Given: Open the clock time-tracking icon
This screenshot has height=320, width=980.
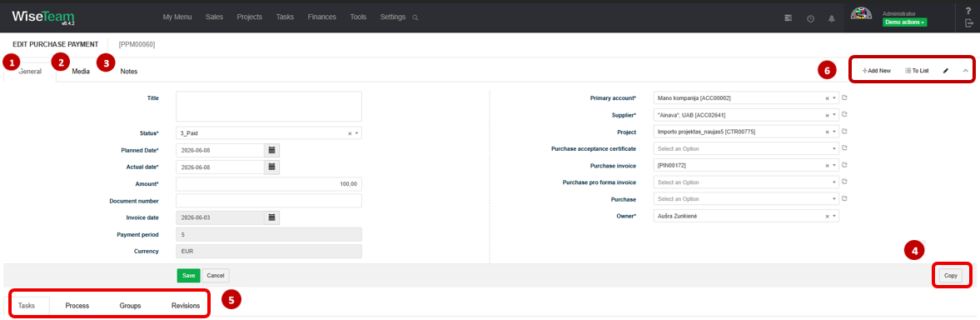Looking at the screenshot, I should pos(811,18).
